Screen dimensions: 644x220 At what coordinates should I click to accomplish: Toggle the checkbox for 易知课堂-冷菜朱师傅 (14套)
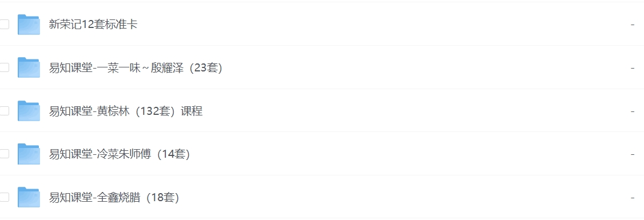point(3,154)
